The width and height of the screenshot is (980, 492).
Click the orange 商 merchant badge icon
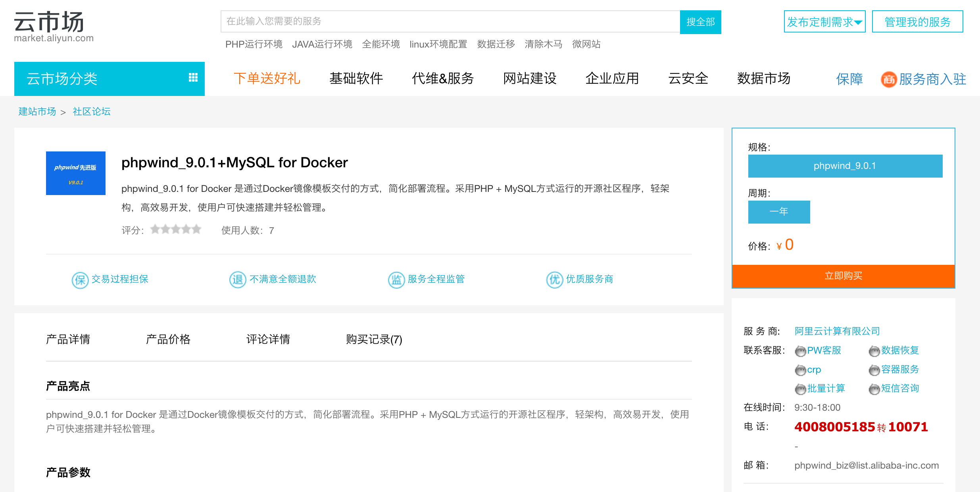(889, 79)
